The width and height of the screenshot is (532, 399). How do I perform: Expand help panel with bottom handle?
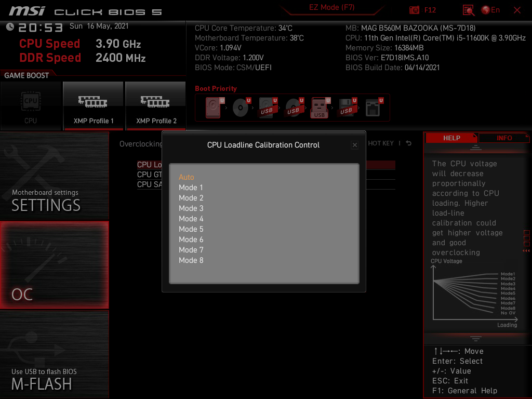pos(476,338)
